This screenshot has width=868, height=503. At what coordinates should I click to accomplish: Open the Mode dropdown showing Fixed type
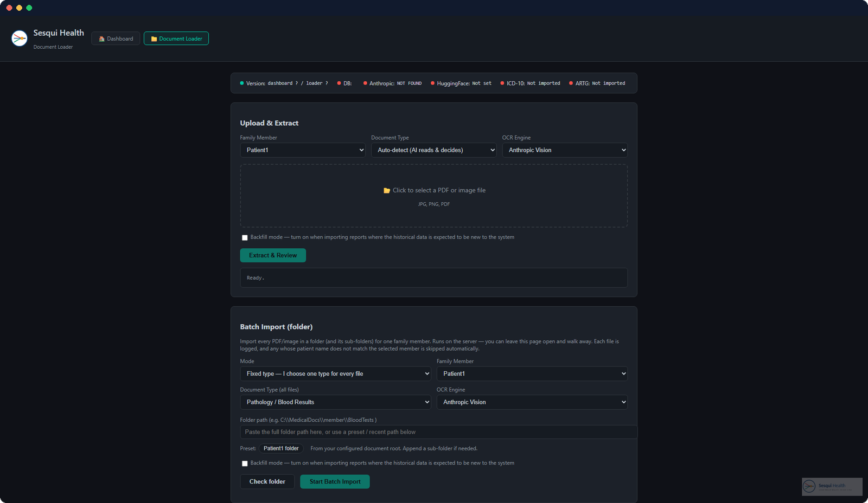[336, 373]
